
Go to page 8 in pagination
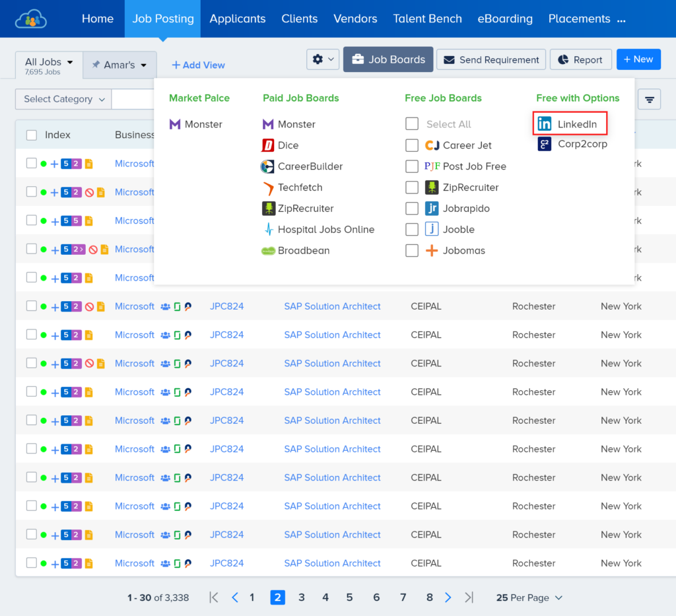[429, 598]
